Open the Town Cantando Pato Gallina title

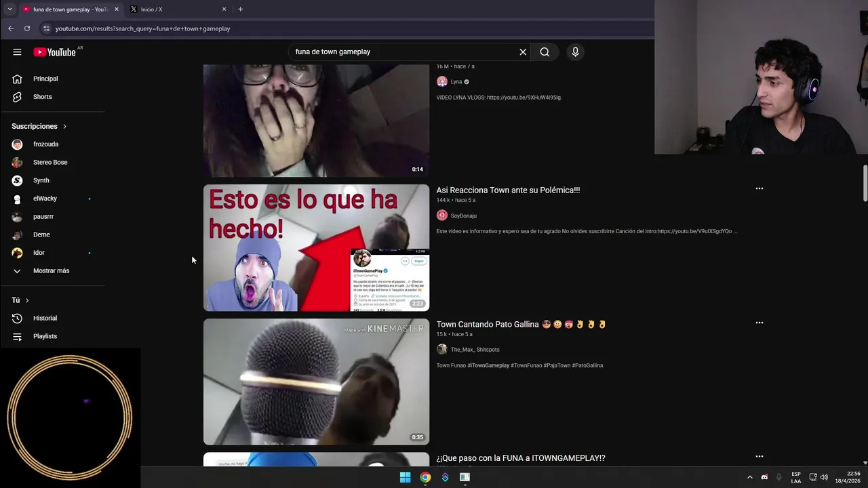pos(521,325)
